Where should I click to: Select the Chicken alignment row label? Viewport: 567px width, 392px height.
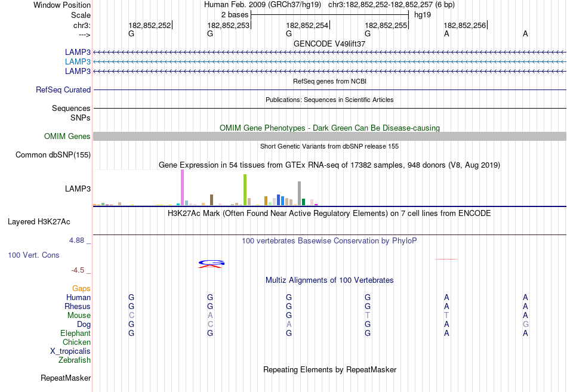pyautogui.click(x=76, y=342)
